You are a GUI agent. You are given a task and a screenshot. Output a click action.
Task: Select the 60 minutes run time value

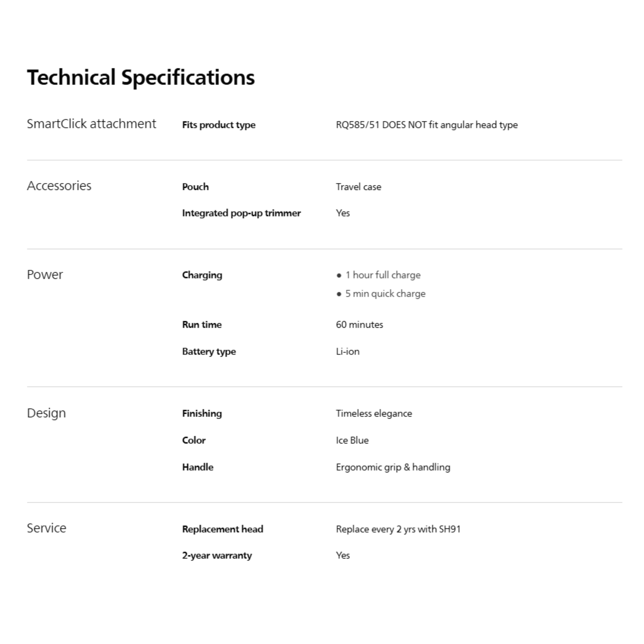coord(359,325)
